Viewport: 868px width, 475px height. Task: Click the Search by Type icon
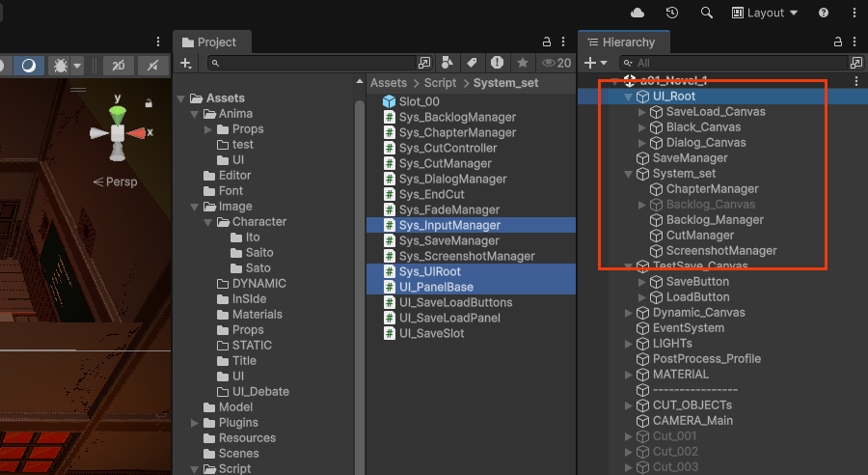click(x=449, y=63)
